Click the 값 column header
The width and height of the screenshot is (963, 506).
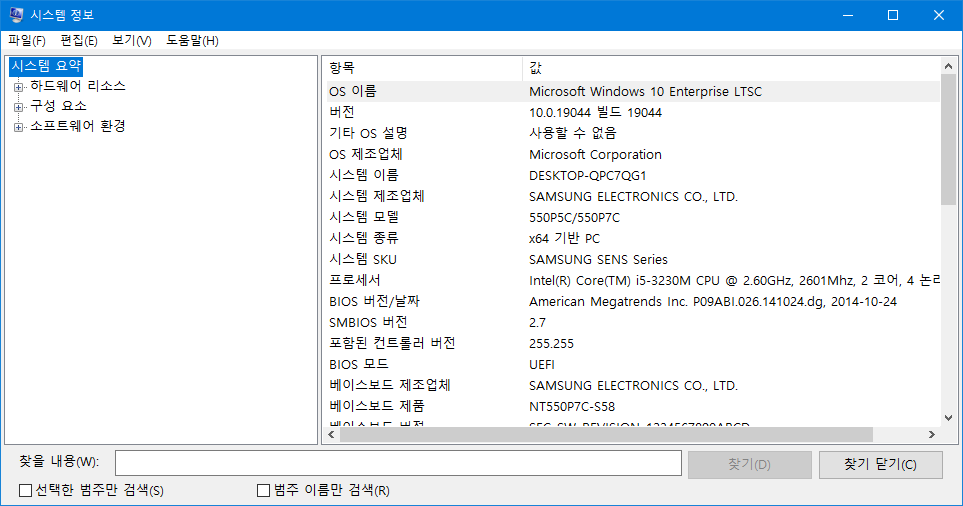pyautogui.click(x=731, y=68)
